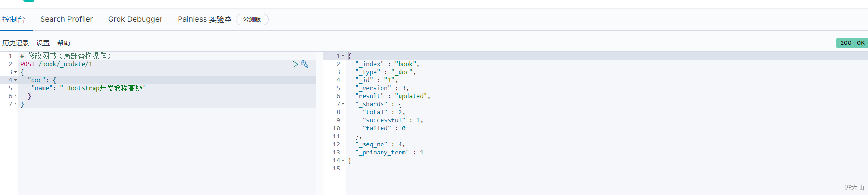Click fold marker on response line 14
This screenshot has width=868, height=195.
[x=343, y=161]
